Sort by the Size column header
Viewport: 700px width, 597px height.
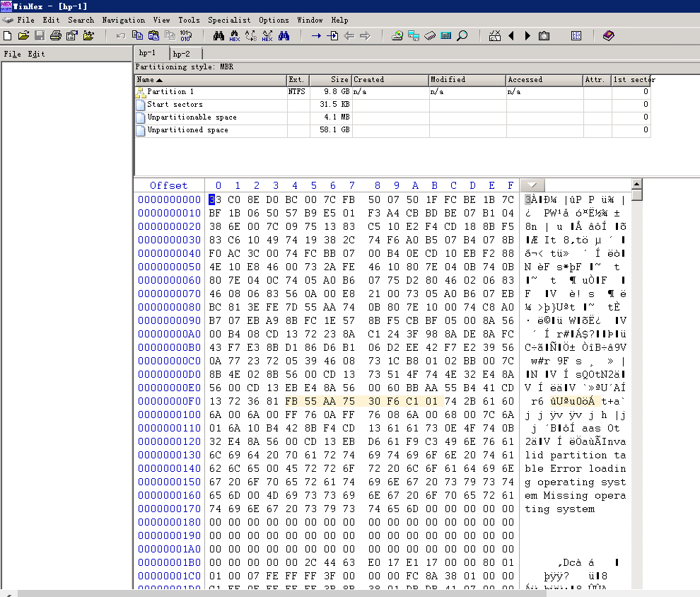[x=331, y=80]
